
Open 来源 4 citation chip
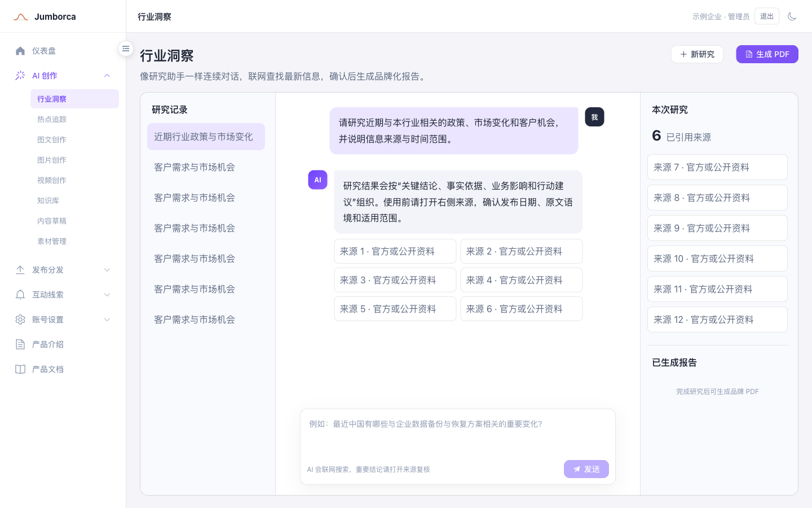522,280
